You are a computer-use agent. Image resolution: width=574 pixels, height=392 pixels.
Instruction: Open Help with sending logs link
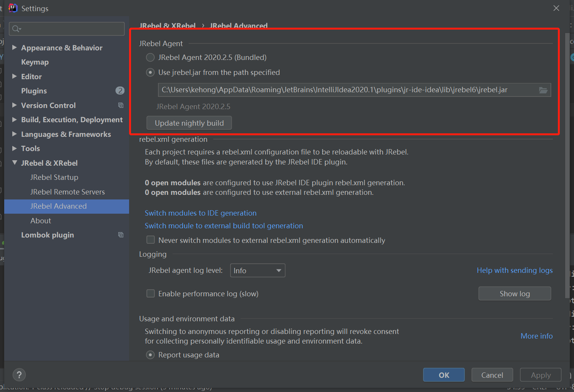pyautogui.click(x=515, y=270)
